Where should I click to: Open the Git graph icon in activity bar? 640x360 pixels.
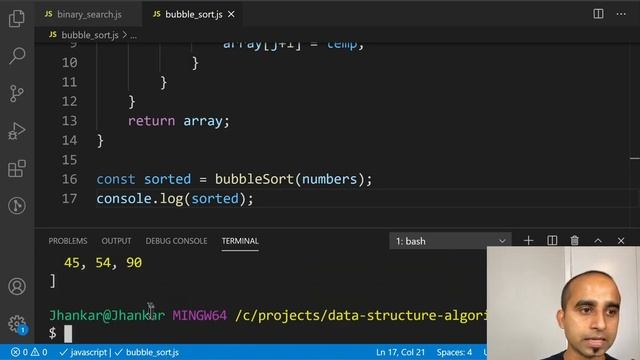point(17,205)
